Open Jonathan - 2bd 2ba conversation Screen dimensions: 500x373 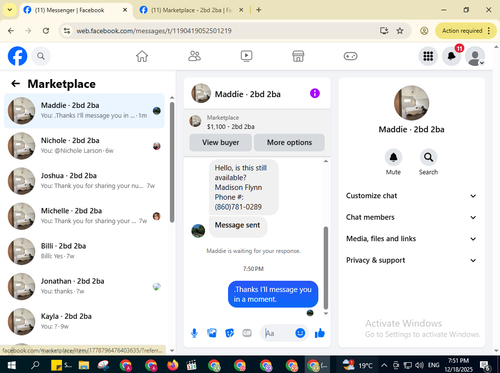pos(84,286)
